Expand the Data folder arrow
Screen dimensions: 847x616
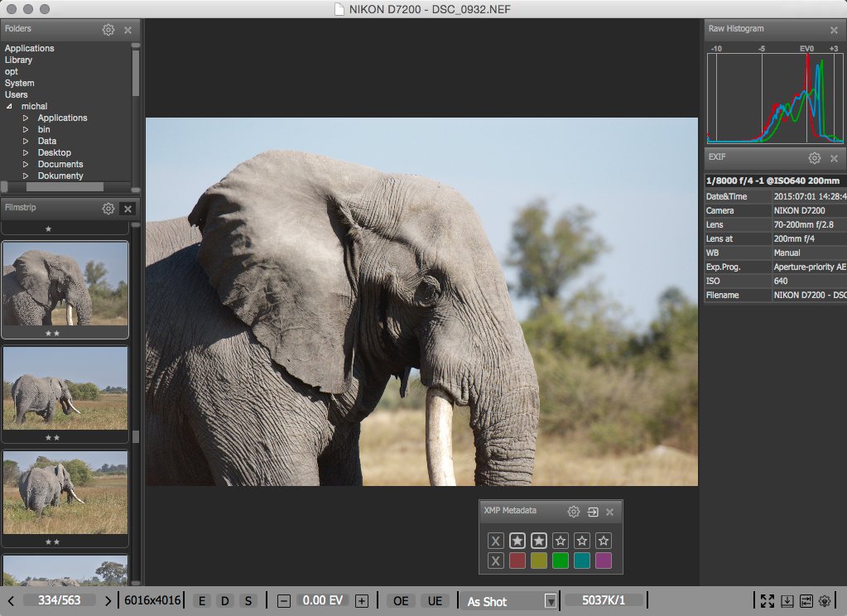click(26, 141)
